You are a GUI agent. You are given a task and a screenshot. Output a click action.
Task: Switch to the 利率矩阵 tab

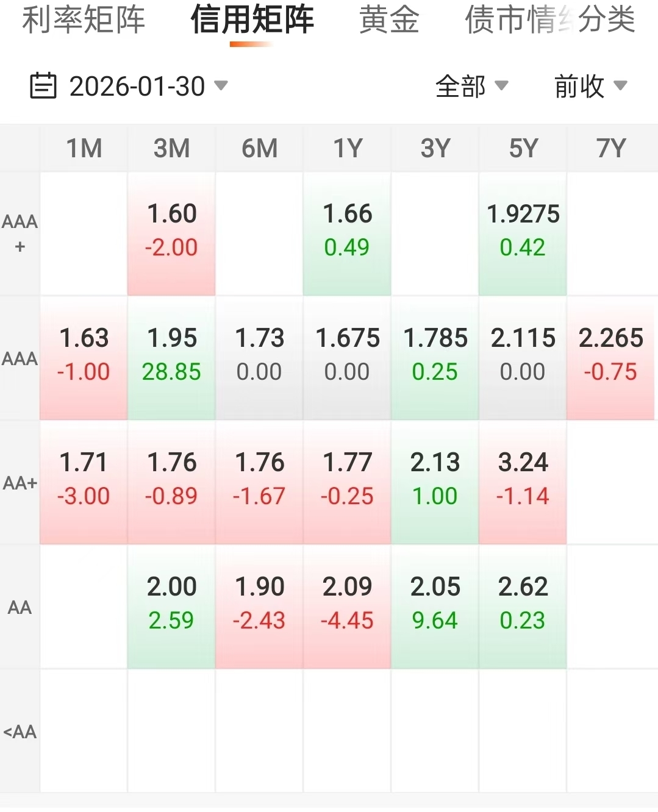click(x=84, y=20)
